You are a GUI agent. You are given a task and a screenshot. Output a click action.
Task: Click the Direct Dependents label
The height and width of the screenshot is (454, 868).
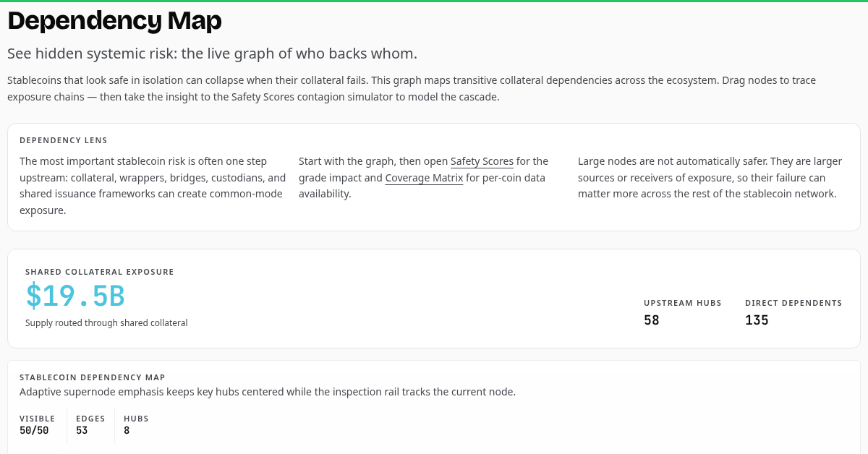coord(793,303)
